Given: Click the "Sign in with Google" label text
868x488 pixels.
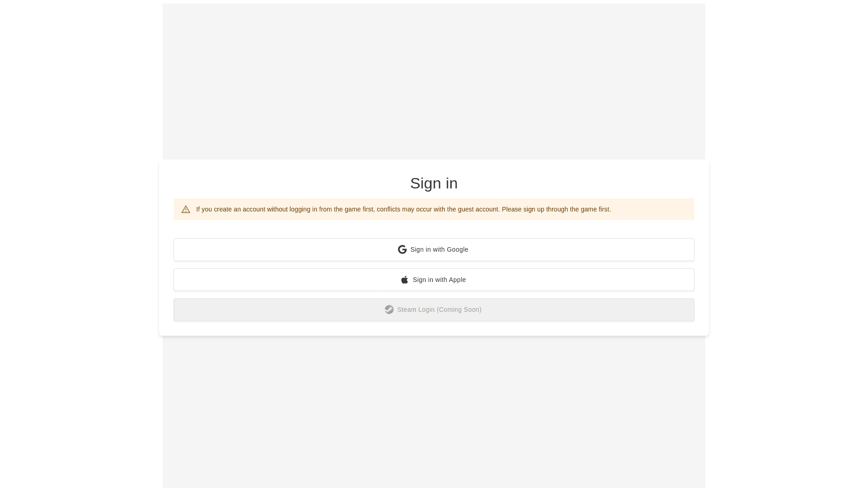Looking at the screenshot, I should click(x=439, y=249).
